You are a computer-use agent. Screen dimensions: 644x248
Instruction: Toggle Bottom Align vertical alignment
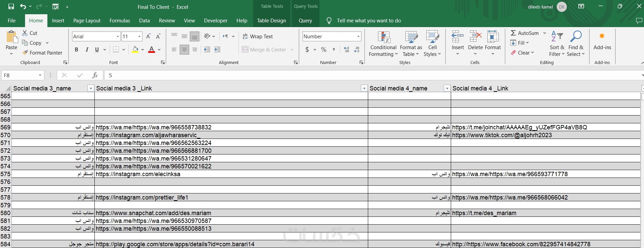[x=195, y=36]
